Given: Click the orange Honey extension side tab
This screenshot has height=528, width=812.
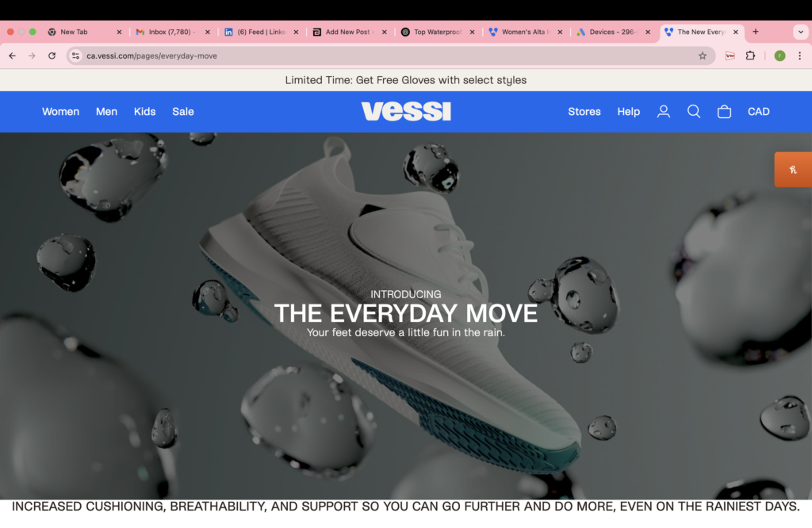Looking at the screenshot, I should 793,170.
